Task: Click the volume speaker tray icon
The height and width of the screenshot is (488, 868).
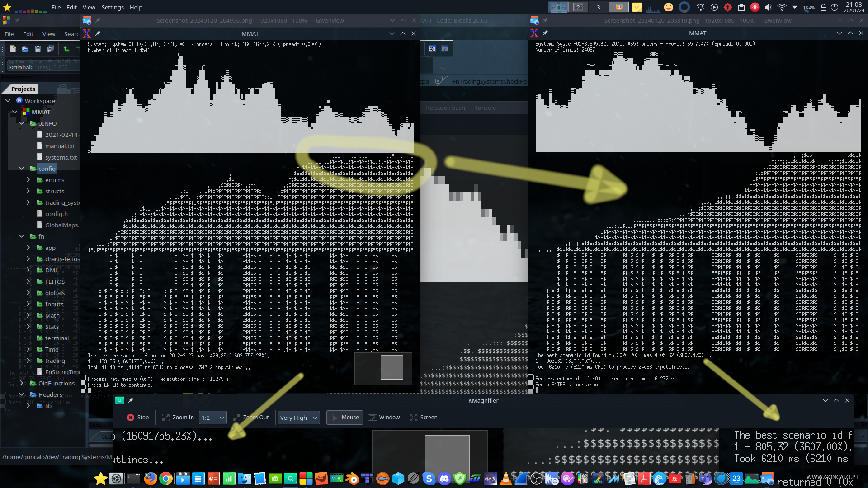Action: (x=768, y=7)
